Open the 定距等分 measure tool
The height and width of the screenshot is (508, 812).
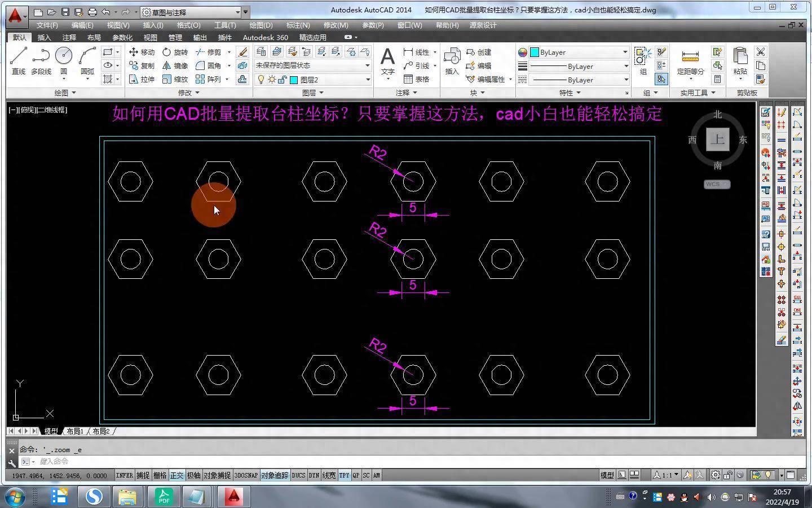pyautogui.click(x=690, y=62)
